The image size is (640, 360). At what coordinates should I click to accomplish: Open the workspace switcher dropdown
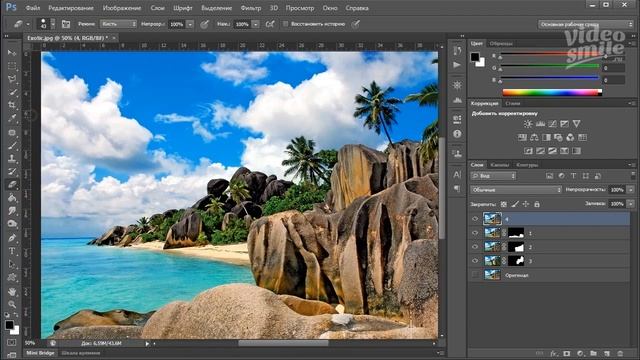(x=586, y=24)
